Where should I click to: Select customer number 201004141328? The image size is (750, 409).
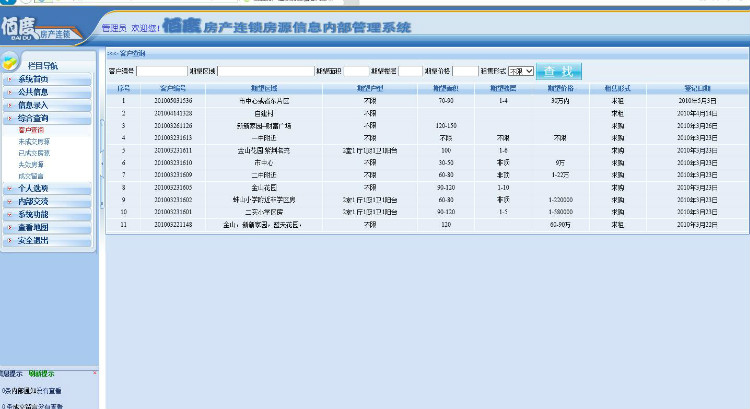(x=173, y=113)
